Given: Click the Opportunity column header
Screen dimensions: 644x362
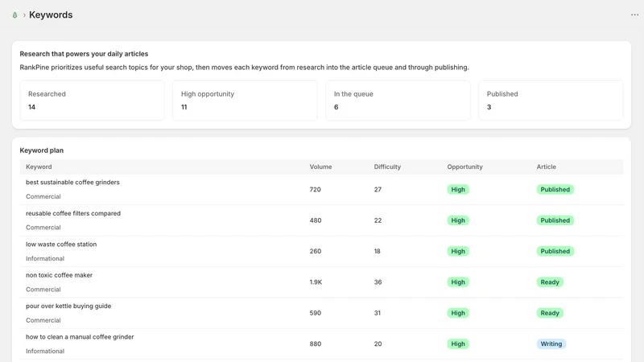Looking at the screenshot, I should (464, 167).
